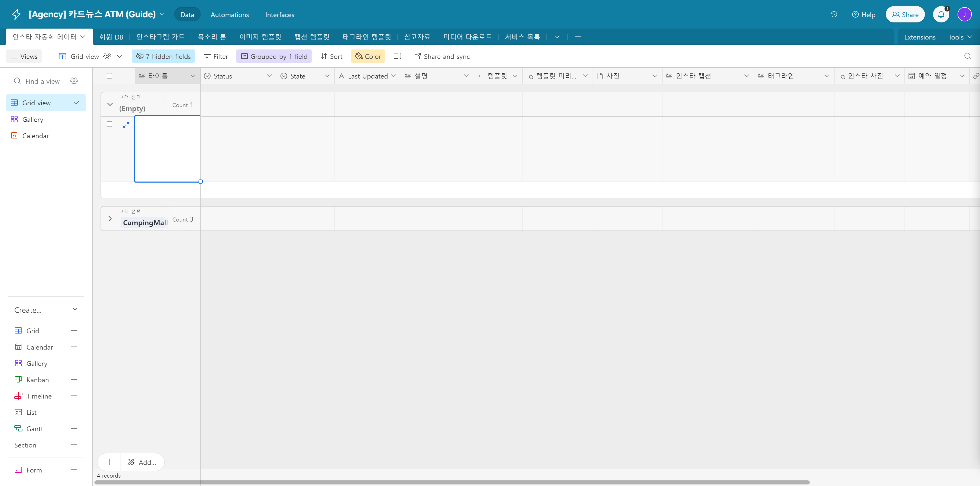Collapse the Create... section
This screenshot has width=980, height=486.
point(75,309)
